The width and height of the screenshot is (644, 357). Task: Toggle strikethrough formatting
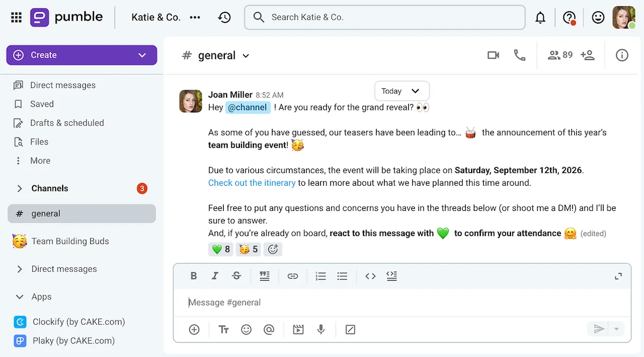point(236,276)
